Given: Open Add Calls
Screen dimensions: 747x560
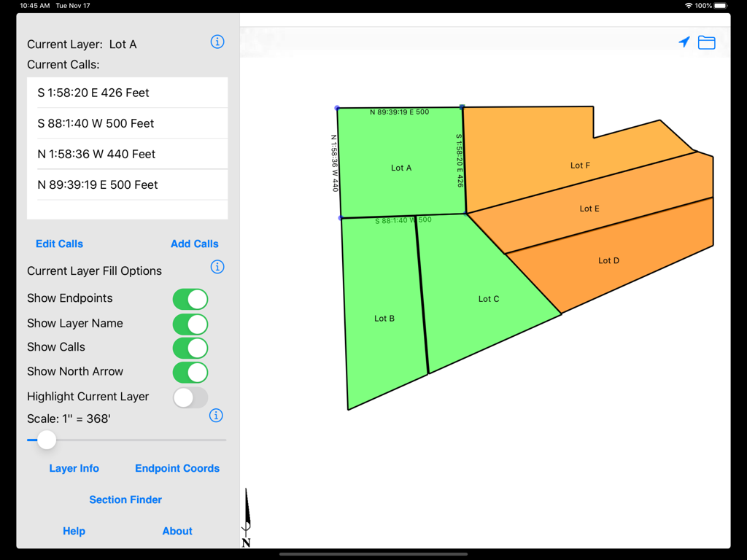Looking at the screenshot, I should [x=194, y=244].
